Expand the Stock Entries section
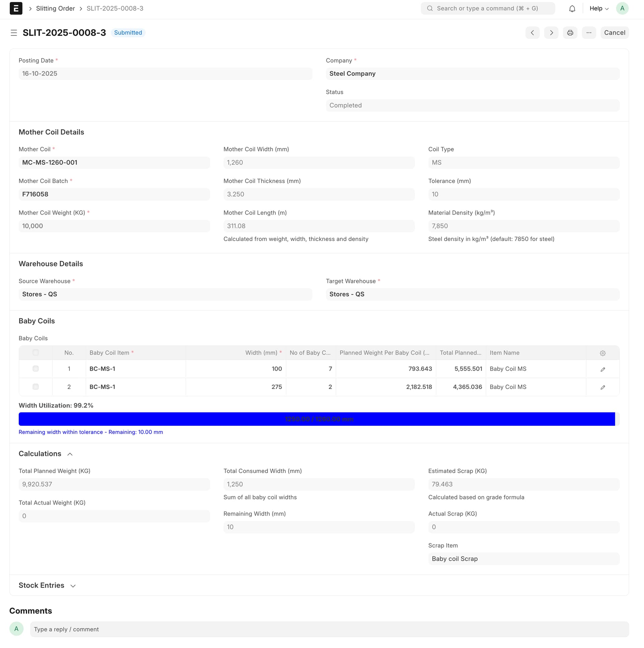The image size is (644, 648). [73, 586]
